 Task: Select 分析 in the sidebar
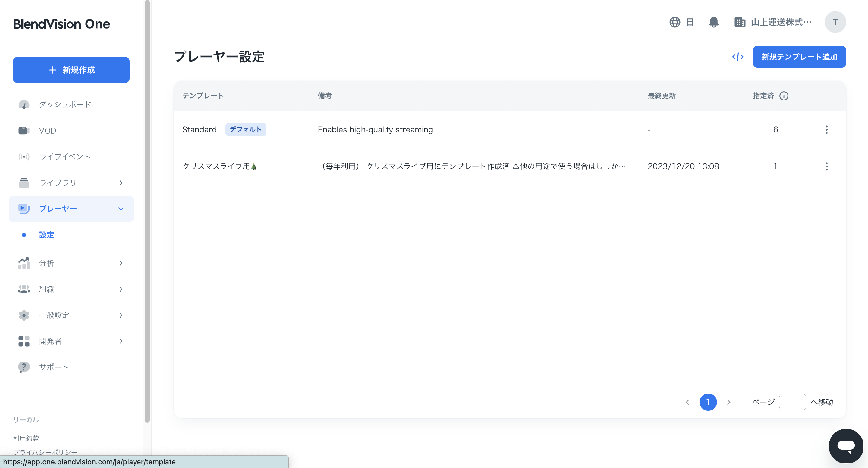pyautogui.click(x=46, y=263)
